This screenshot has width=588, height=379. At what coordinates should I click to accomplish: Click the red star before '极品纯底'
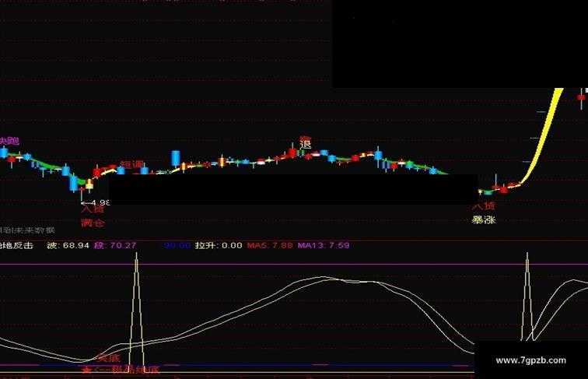[x=86, y=370]
